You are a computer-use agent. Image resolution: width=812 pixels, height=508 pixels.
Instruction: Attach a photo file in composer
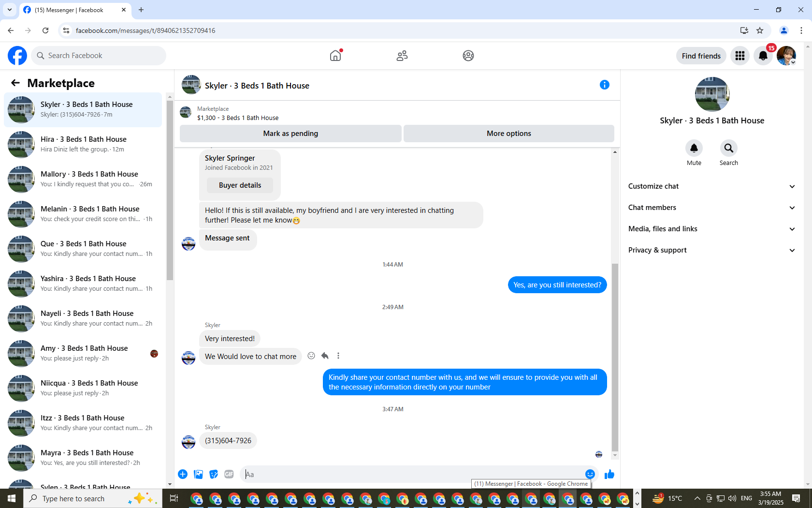pyautogui.click(x=198, y=474)
